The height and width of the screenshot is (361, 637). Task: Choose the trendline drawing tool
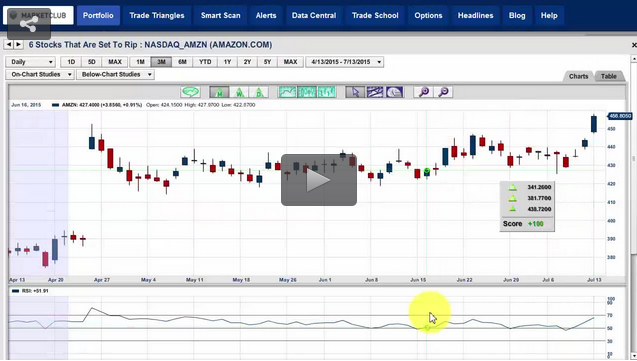pos(375,92)
